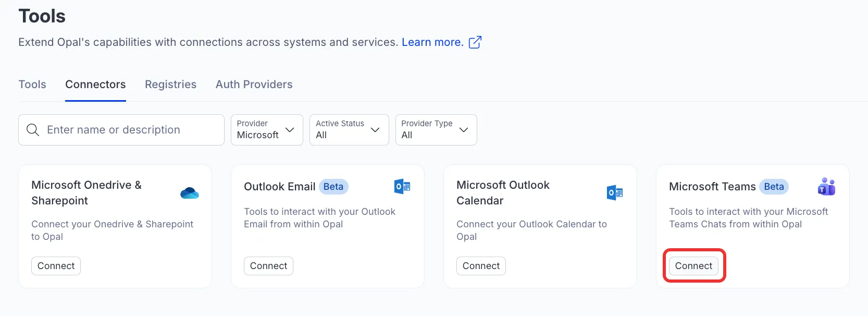This screenshot has width=868, height=316.
Task: Open the Active Status filter dropdown
Action: point(349,130)
